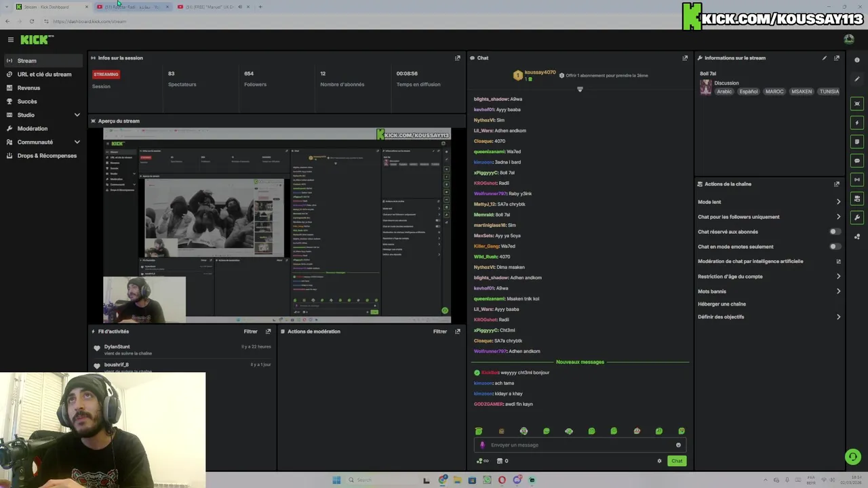Pop out the Actions de modération panel
Screen dimensions: 868x488
(x=457, y=331)
